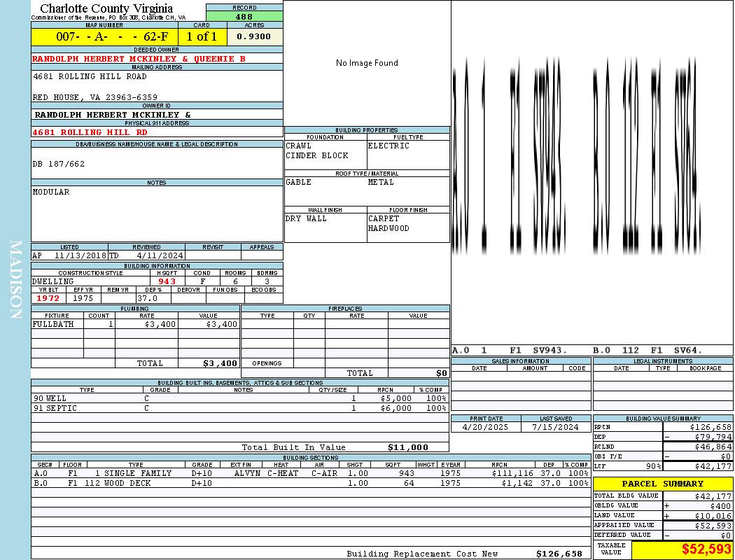The height and width of the screenshot is (560, 735).
Task: Click the card value 1 of 1
Action: 202,36
